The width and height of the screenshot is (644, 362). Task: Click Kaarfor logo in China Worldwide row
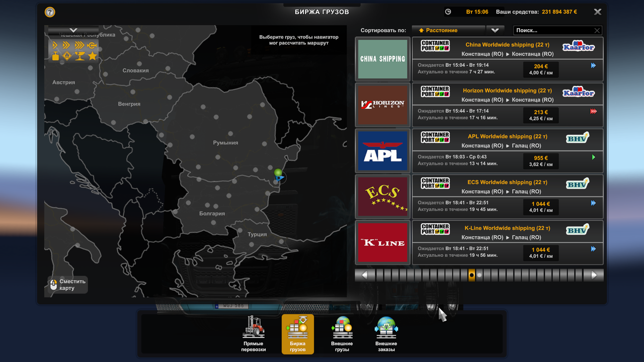(x=578, y=46)
